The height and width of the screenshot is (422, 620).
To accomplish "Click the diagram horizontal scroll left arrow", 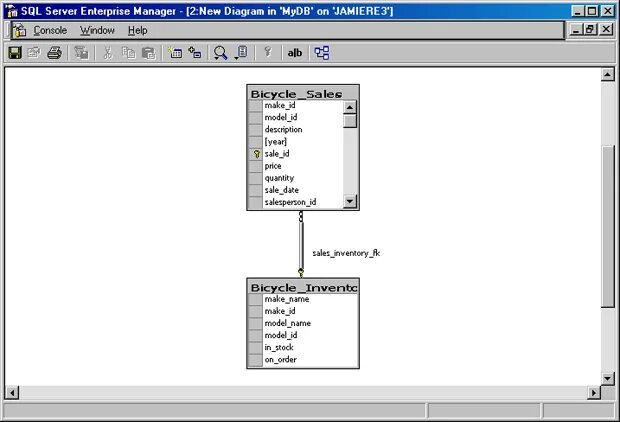I will (12, 393).
